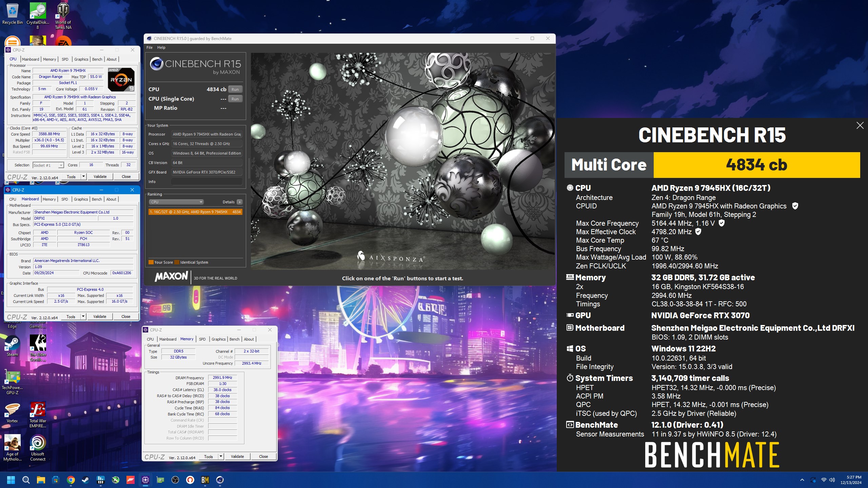
Task: Click the Cinebench splitter handle beside render view
Action: pos(249,168)
